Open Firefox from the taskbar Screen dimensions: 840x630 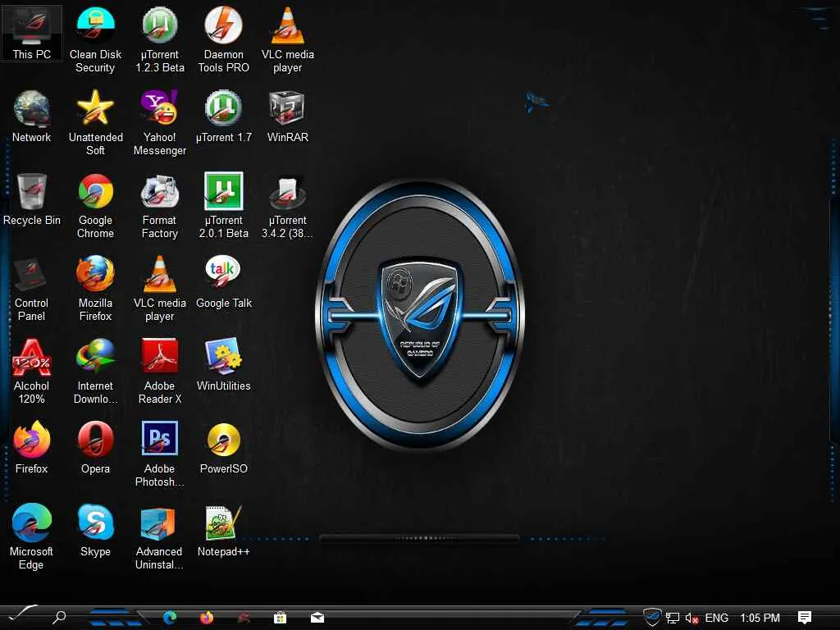pos(206,618)
